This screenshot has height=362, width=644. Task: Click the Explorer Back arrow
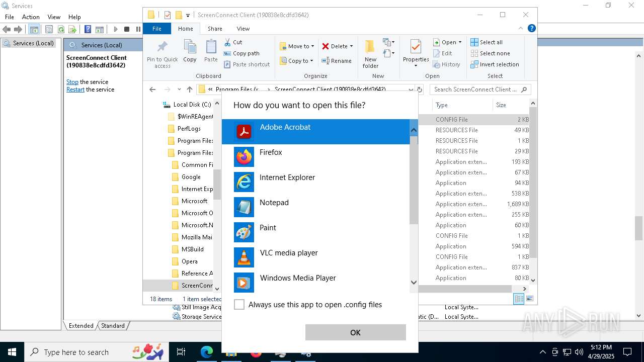(x=152, y=89)
